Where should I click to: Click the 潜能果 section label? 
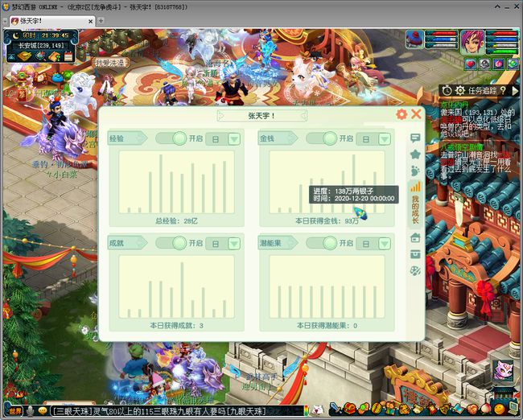click(x=278, y=243)
